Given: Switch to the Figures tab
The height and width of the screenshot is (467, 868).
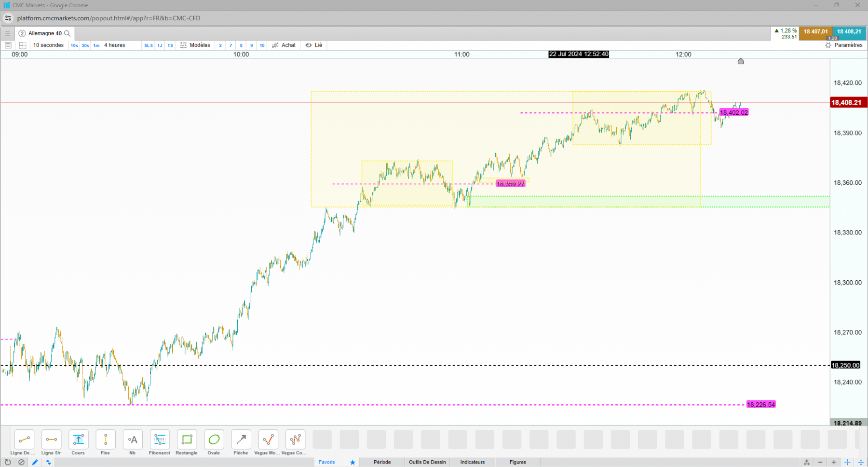Looking at the screenshot, I should point(518,462).
